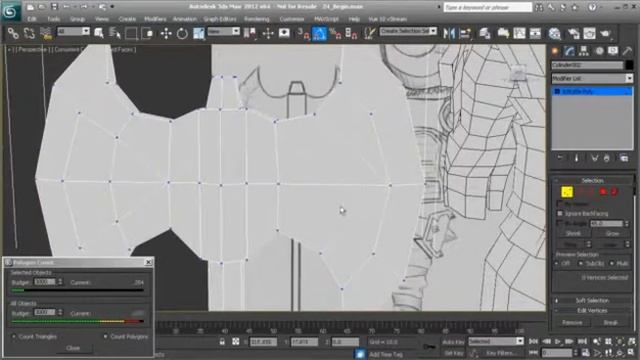Select Preview Selection Multi radio
The width and height of the screenshot is (640, 360).
[612, 264]
